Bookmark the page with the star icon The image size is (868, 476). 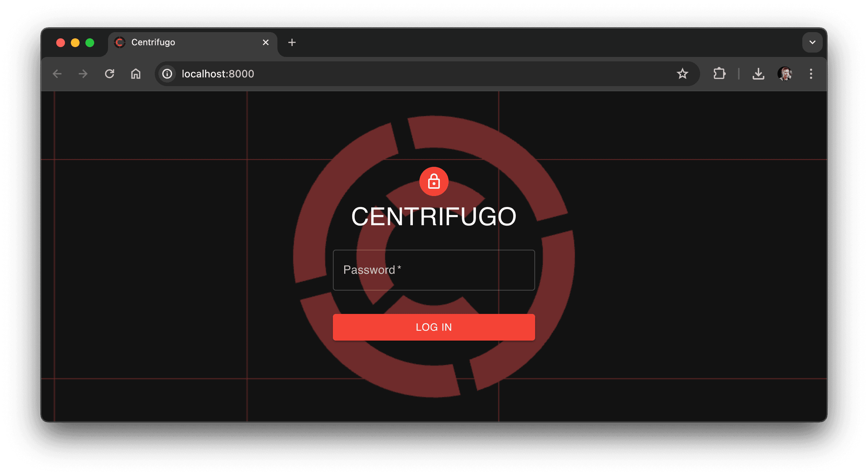[x=682, y=74]
